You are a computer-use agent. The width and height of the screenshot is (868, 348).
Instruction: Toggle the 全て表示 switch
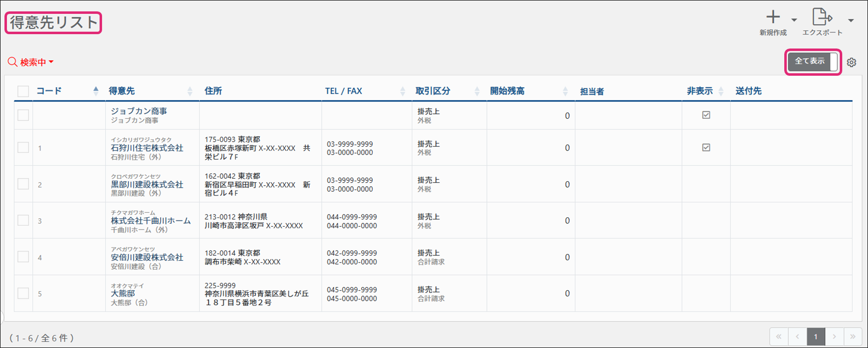click(x=813, y=62)
